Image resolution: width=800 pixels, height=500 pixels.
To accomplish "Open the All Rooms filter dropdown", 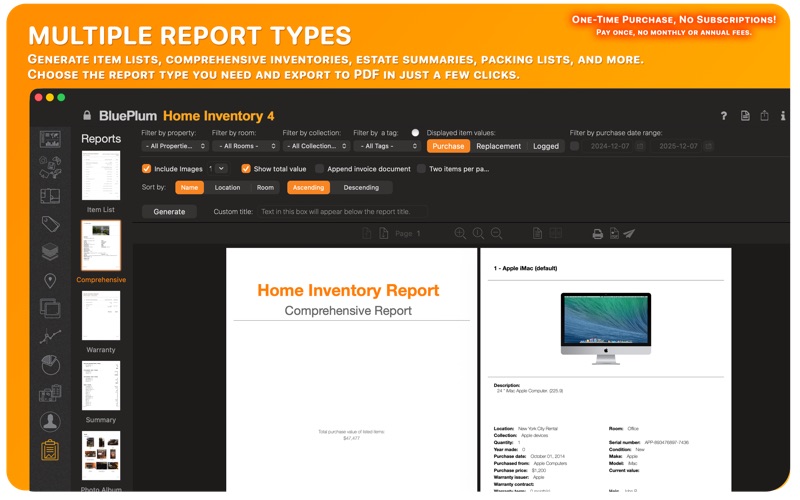I will pyautogui.click(x=246, y=146).
